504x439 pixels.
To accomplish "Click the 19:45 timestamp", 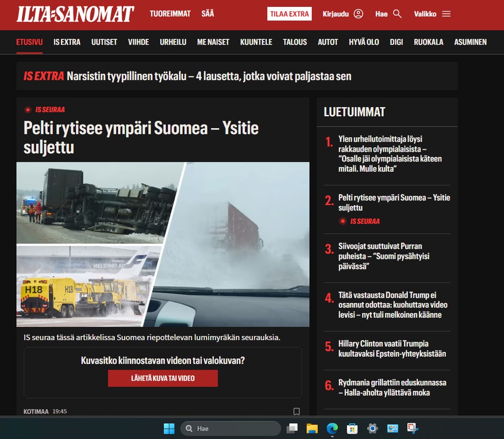I will [x=60, y=412].
